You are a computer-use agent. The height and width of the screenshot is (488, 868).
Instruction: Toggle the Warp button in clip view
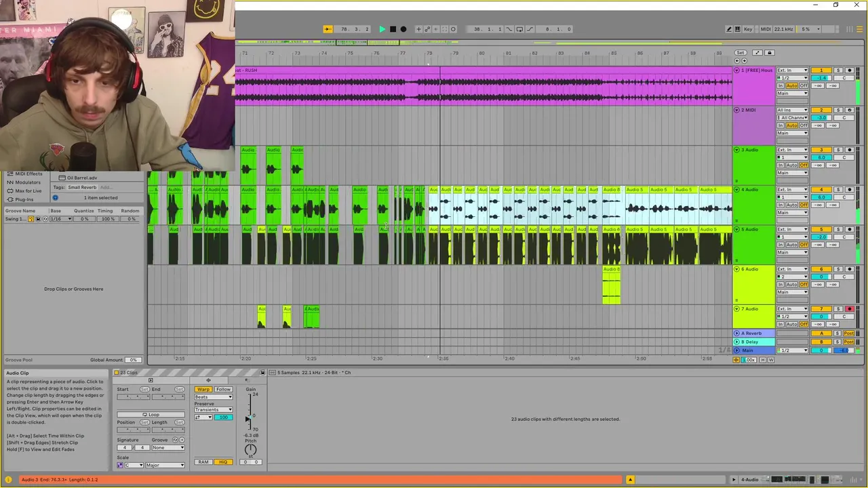coord(203,389)
